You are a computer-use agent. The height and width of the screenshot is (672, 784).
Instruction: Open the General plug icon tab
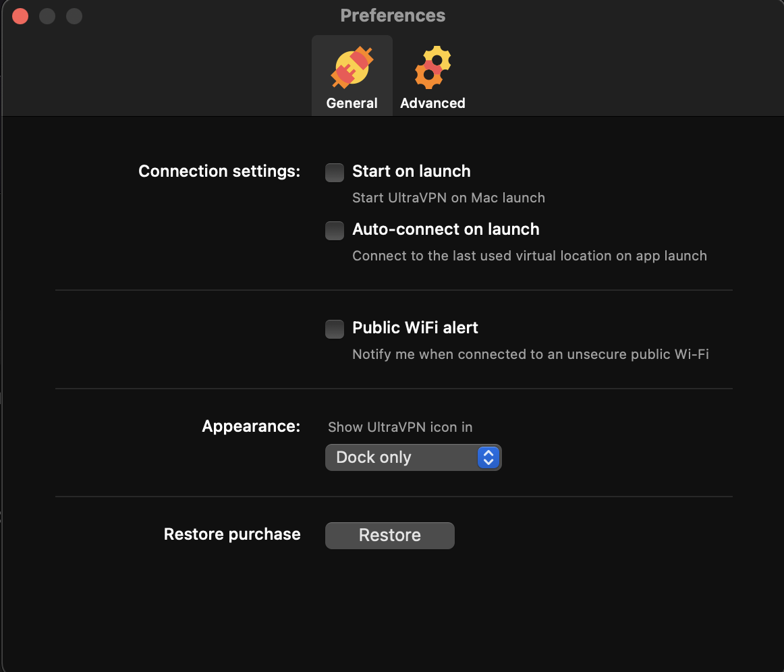pos(352,76)
